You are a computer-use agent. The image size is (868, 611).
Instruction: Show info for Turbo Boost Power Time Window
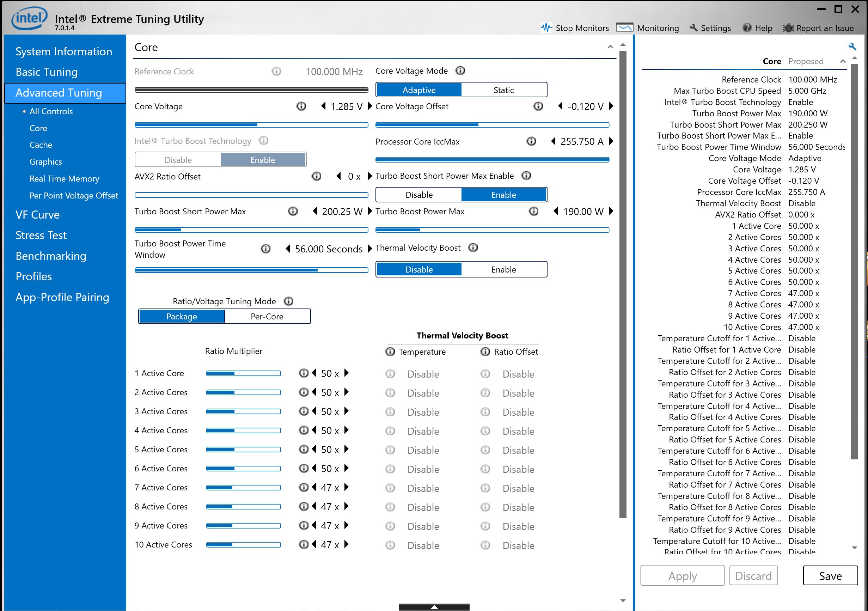(x=266, y=249)
